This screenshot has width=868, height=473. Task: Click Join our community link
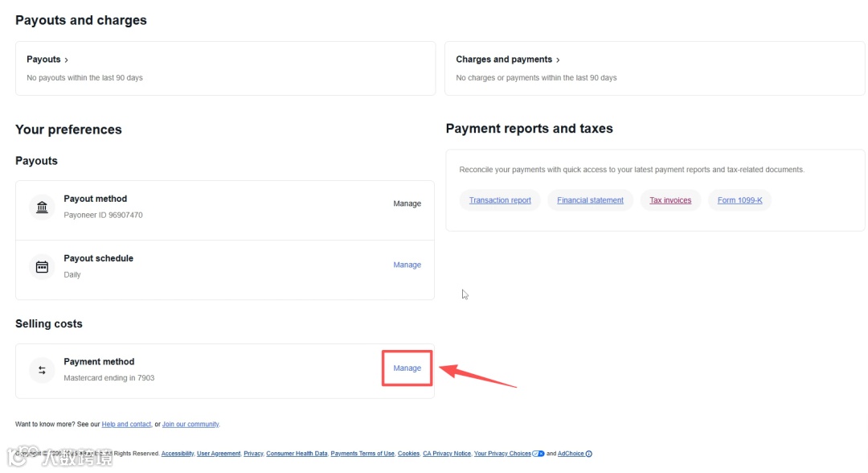click(x=190, y=424)
